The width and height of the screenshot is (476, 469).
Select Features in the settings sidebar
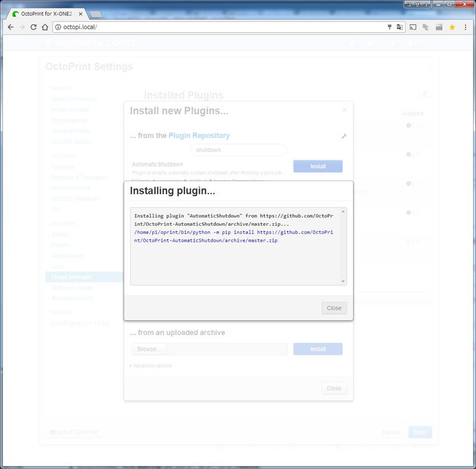(62, 167)
